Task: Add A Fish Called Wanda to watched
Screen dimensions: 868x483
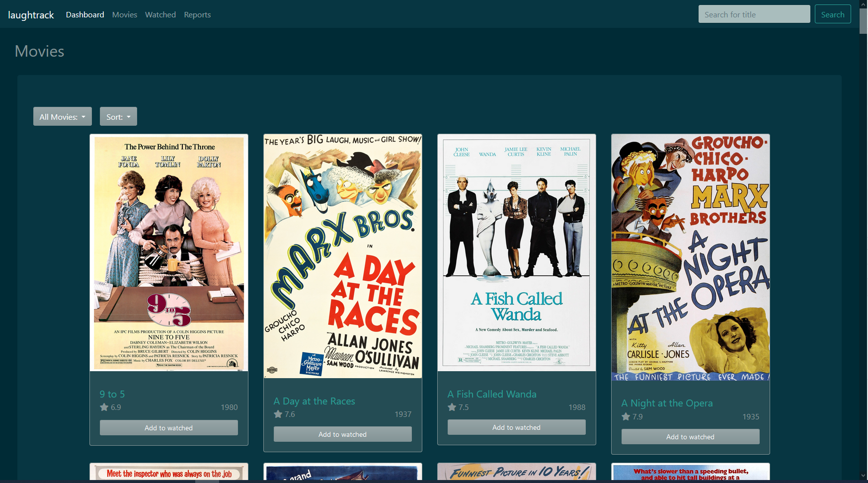Action: (x=517, y=427)
